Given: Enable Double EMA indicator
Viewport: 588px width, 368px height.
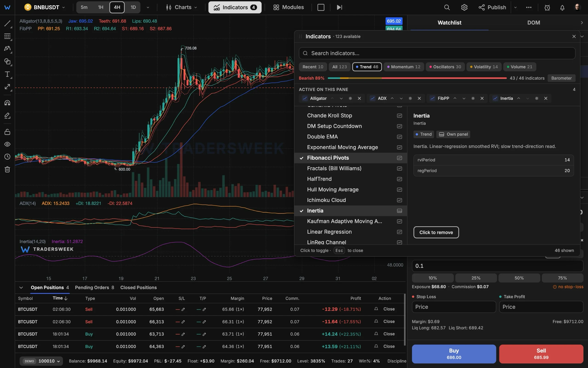Looking at the screenshot, I should click(350, 137).
